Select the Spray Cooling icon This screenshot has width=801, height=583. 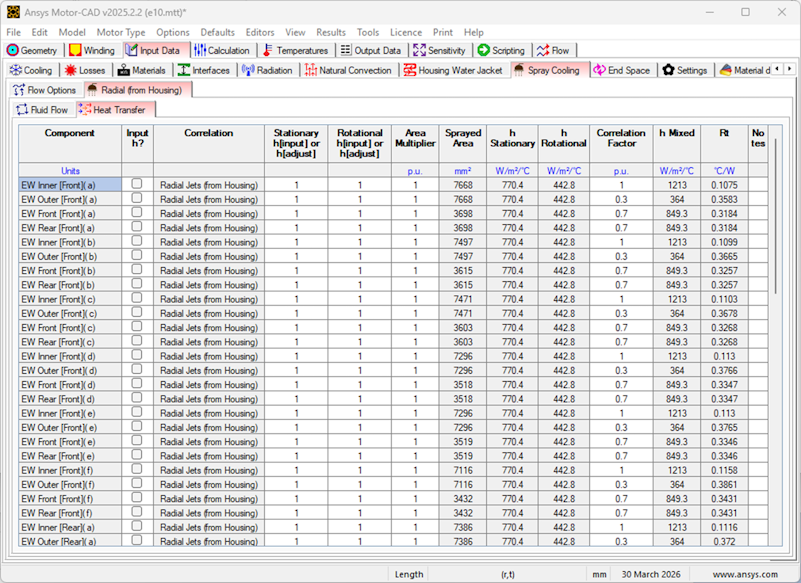(x=519, y=70)
